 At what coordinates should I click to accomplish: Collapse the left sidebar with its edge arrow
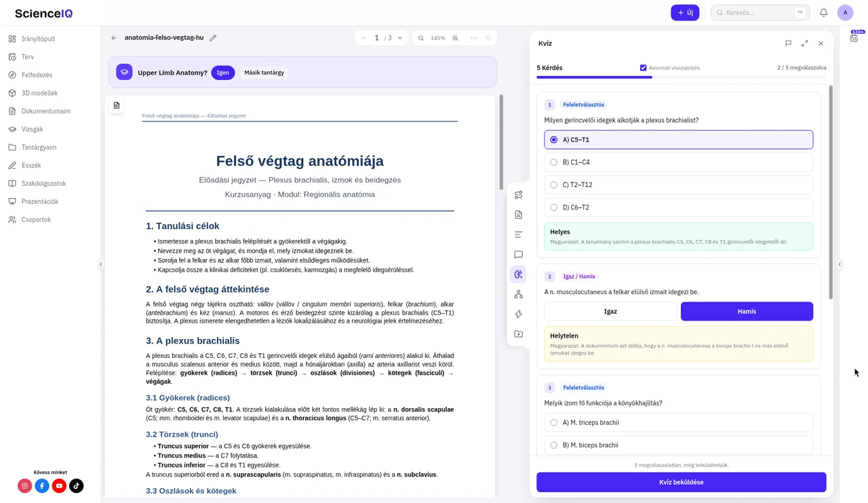pyautogui.click(x=101, y=264)
